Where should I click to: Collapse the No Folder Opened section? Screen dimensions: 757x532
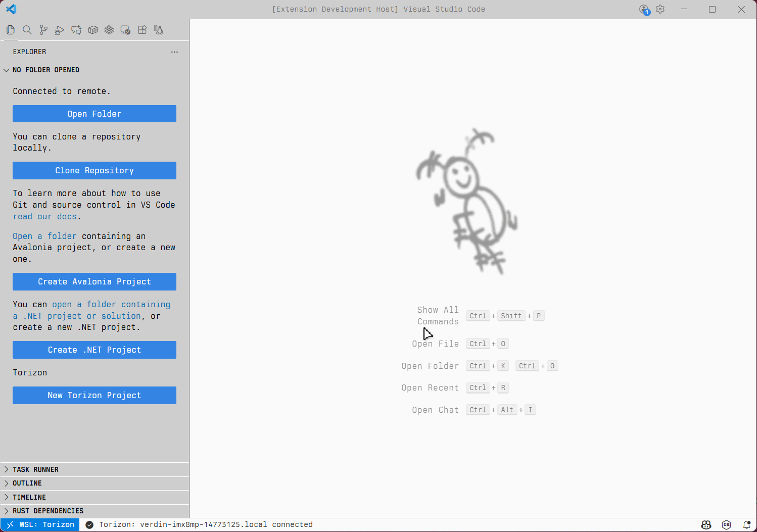click(x=45, y=70)
